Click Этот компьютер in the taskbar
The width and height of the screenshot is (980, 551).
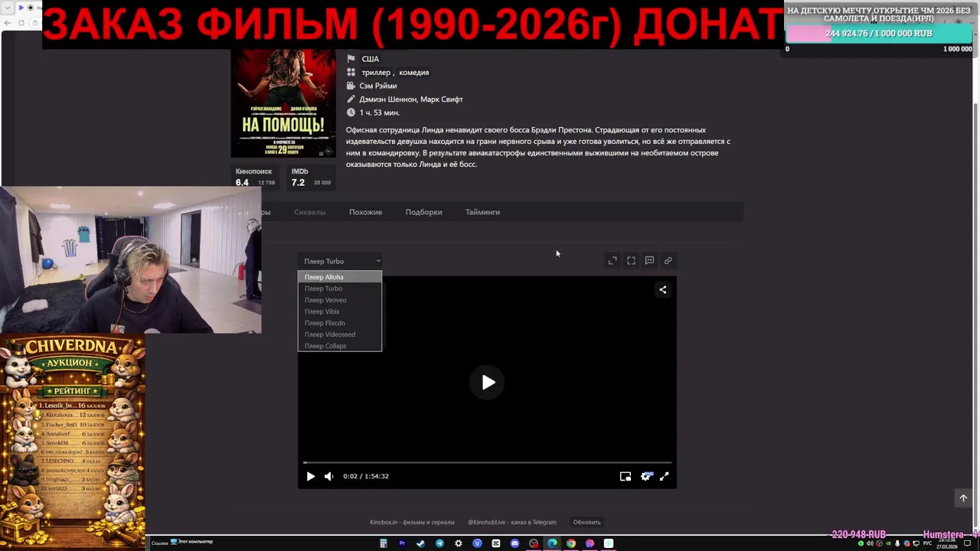[191, 542]
